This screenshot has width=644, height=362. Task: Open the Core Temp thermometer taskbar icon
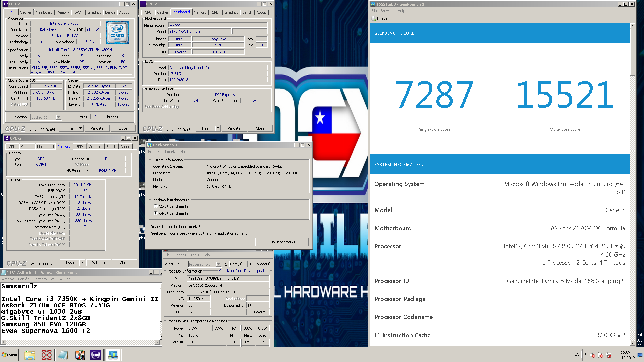[79, 355]
